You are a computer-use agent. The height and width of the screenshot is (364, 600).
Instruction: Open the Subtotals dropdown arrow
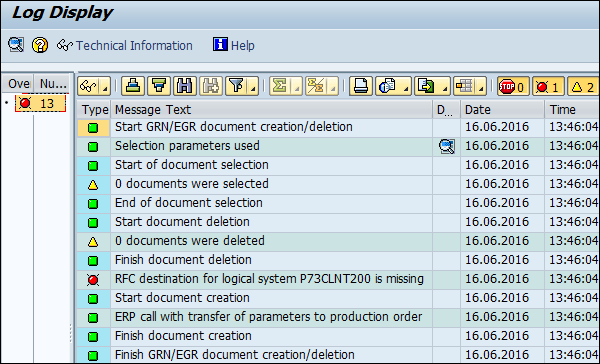click(x=333, y=86)
